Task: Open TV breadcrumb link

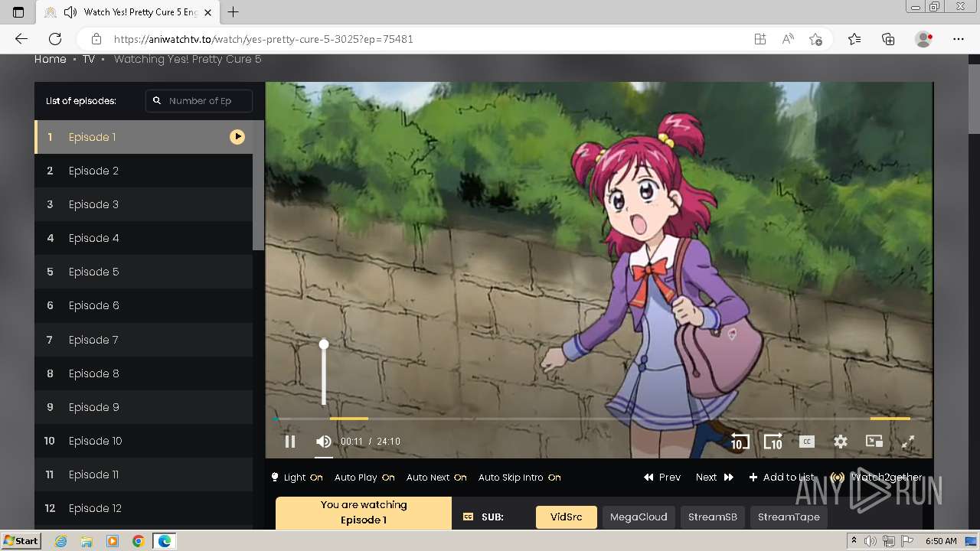Action: coord(89,59)
